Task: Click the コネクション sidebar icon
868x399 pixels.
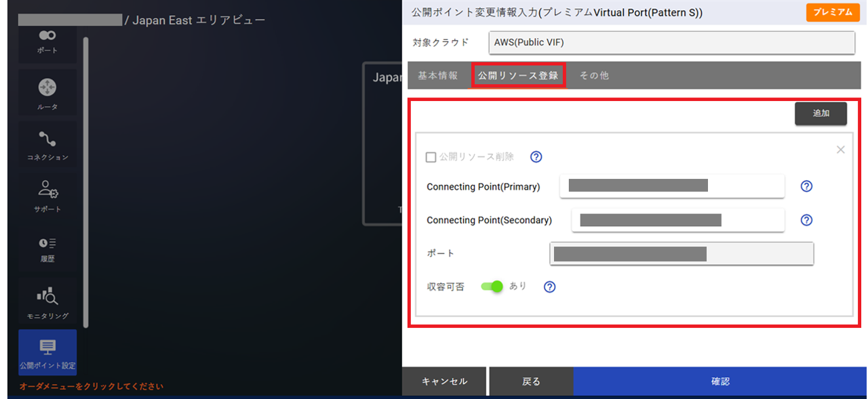Action: 46,144
